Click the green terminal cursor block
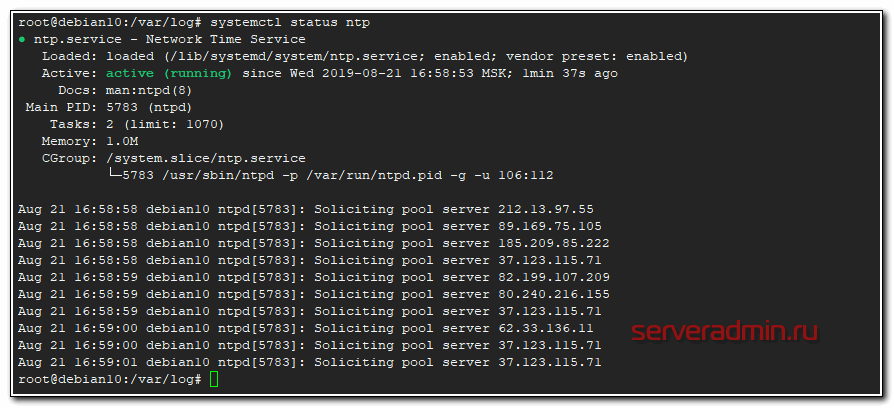Image resolution: width=894 pixels, height=408 pixels. tap(214, 380)
